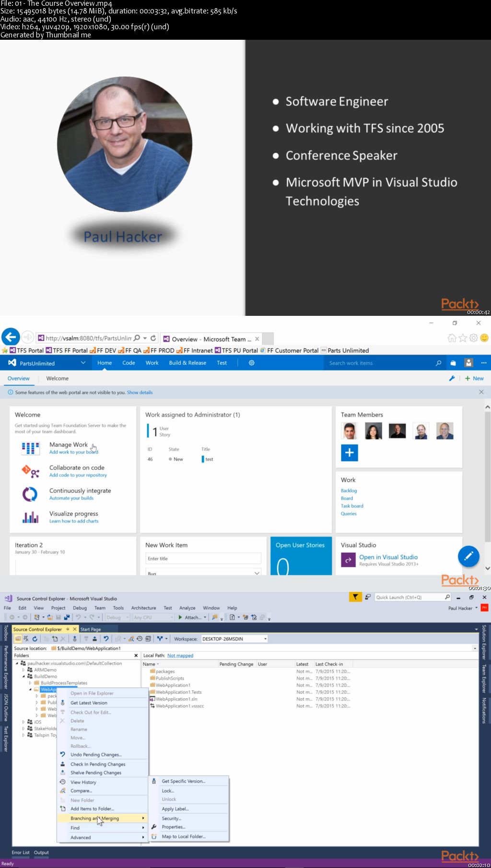Switch to the Start Page tab
The width and height of the screenshot is (491, 868).
tap(91, 629)
